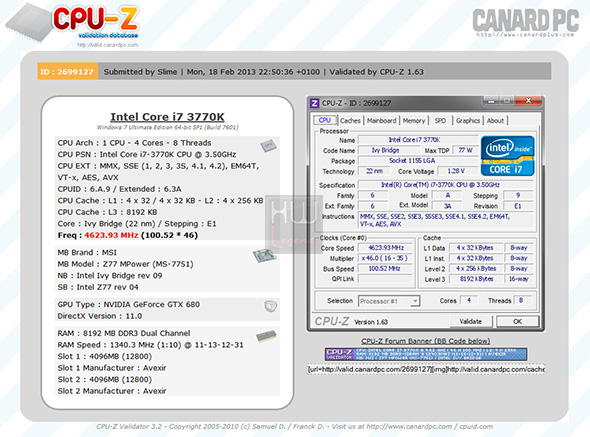This screenshot has height=437, width=590.
Task: Click the Specification field in CPU-Z window
Action: (446, 185)
